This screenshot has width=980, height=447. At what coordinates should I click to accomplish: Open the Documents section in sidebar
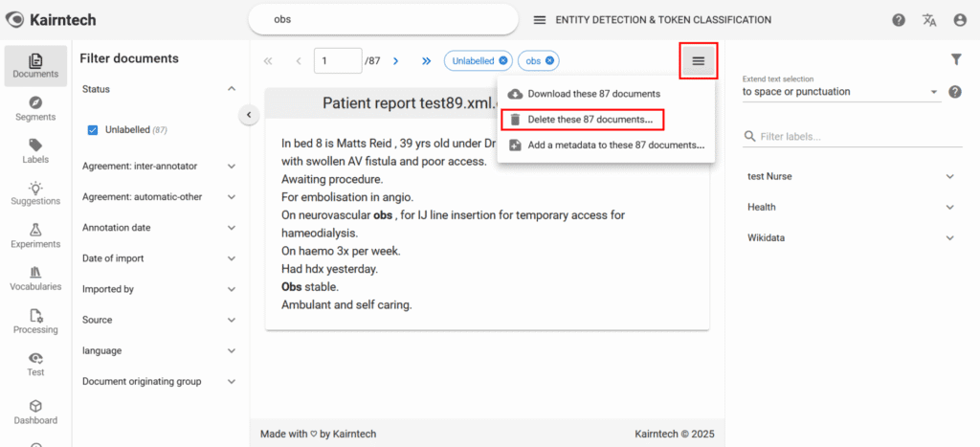(35, 66)
